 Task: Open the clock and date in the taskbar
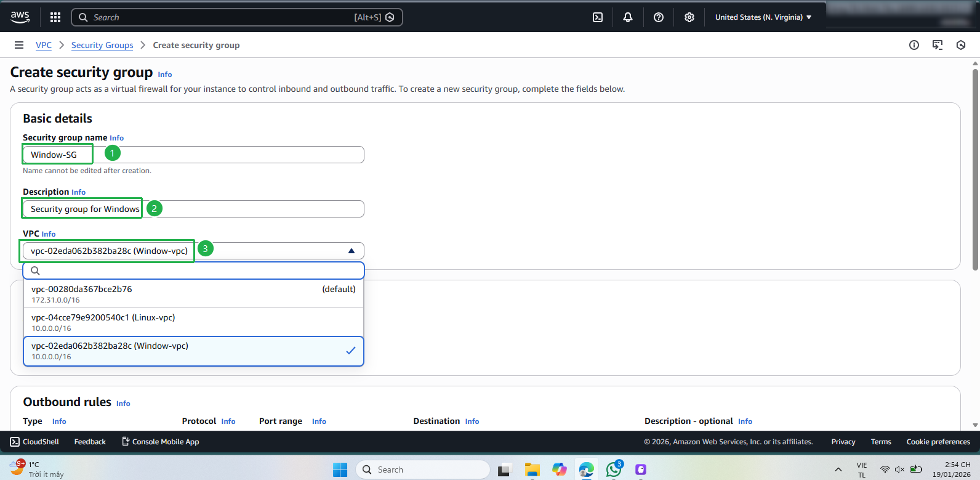[952, 470]
